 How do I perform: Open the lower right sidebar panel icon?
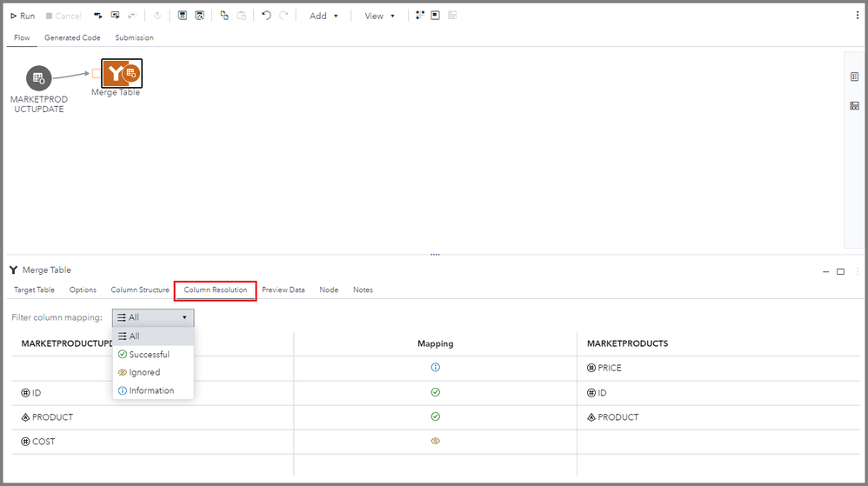(x=854, y=106)
